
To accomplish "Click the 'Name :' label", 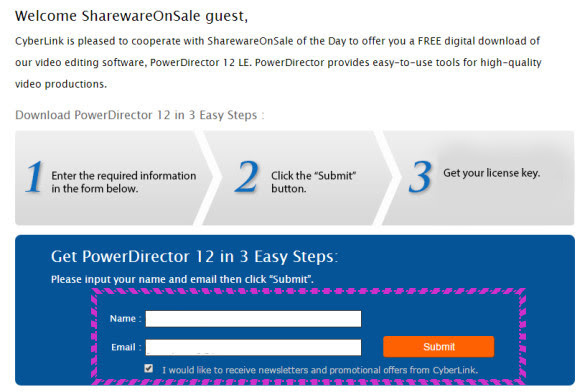I will coord(125,319).
